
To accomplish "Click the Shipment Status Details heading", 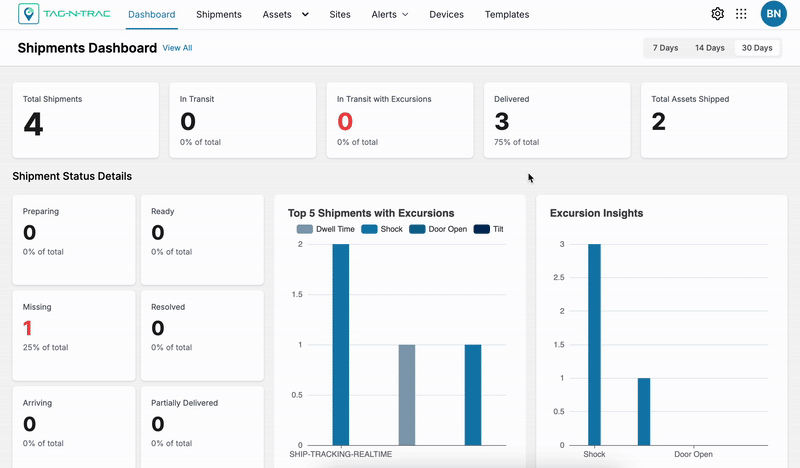I will click(x=72, y=176).
